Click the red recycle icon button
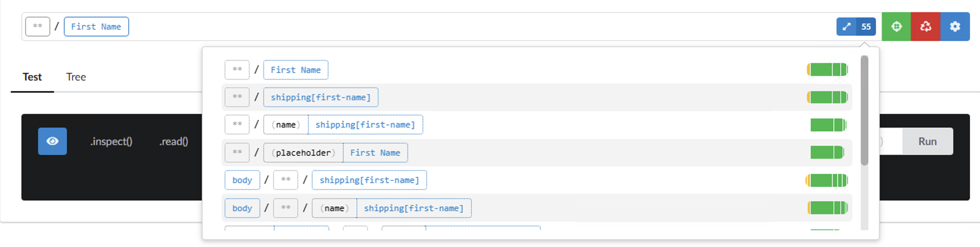Screen dimensions: 980x247 pos(925,27)
